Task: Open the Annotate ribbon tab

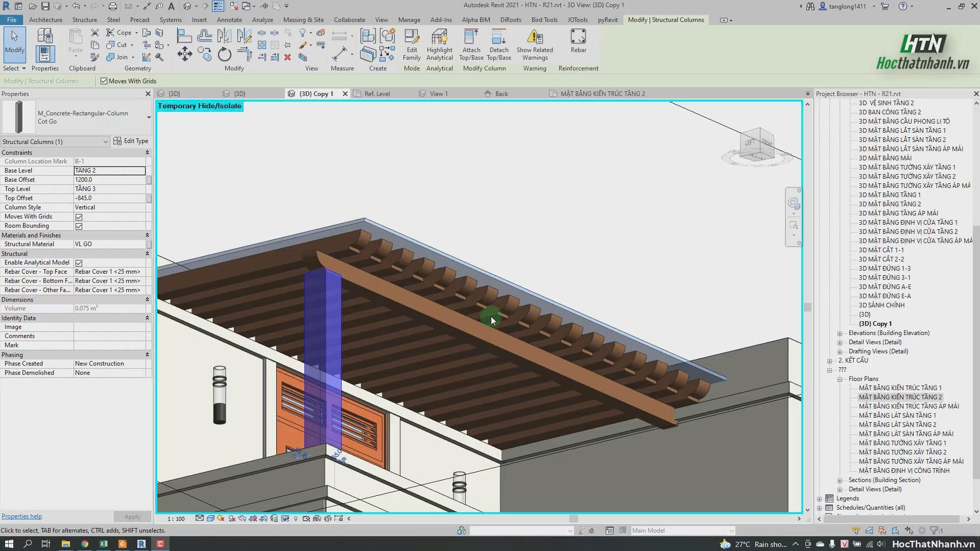Action: point(229,19)
